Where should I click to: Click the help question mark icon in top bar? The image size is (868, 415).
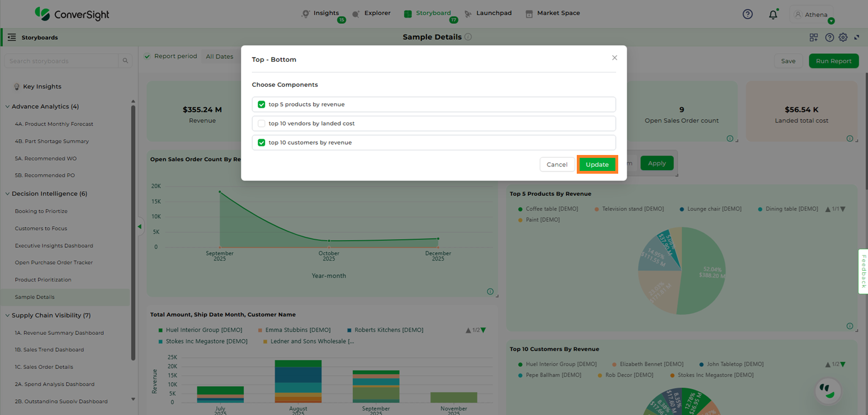click(x=748, y=14)
